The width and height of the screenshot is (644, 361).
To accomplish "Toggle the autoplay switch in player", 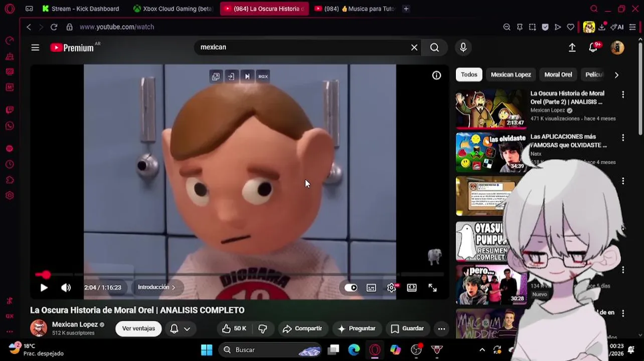I will click(x=351, y=287).
